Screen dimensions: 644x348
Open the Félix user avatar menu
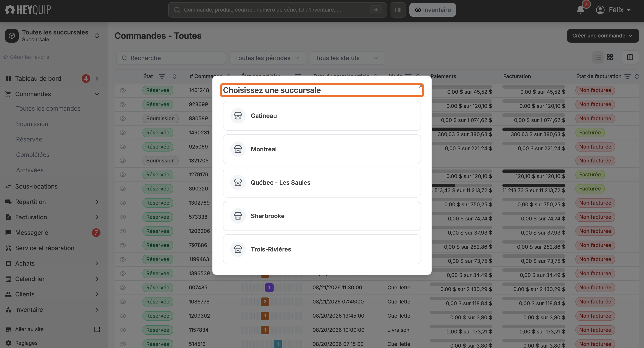[x=613, y=10]
